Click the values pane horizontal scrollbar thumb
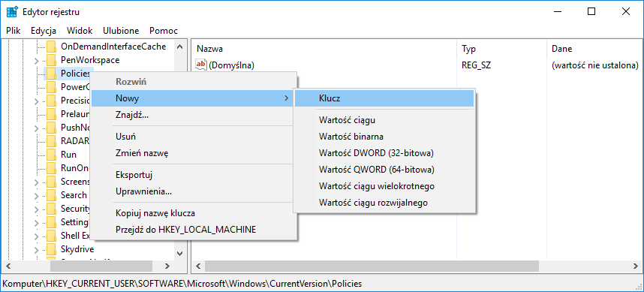 pos(372,266)
